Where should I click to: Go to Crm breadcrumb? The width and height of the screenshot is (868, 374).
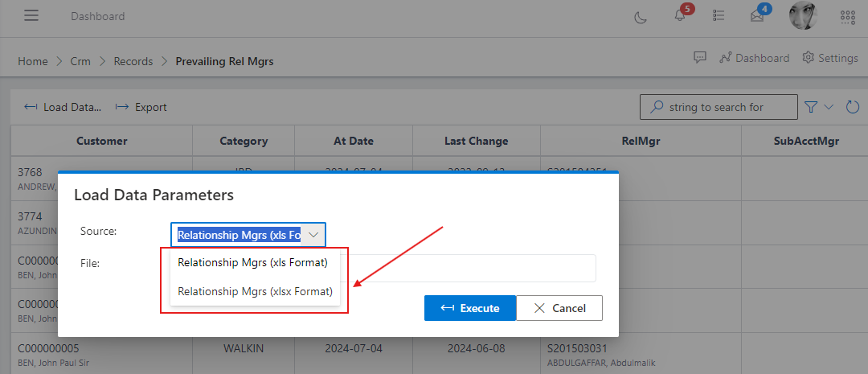[80, 61]
